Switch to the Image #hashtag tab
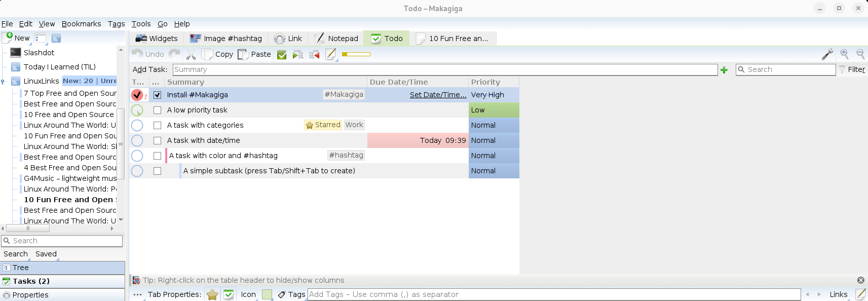This screenshot has width=868, height=301. pos(226,39)
